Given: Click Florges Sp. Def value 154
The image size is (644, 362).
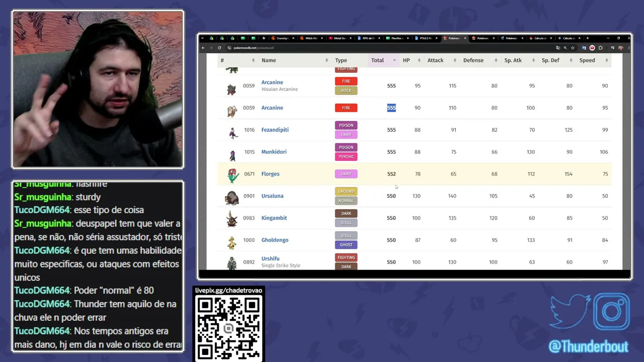Looking at the screenshot, I should coord(568,174).
